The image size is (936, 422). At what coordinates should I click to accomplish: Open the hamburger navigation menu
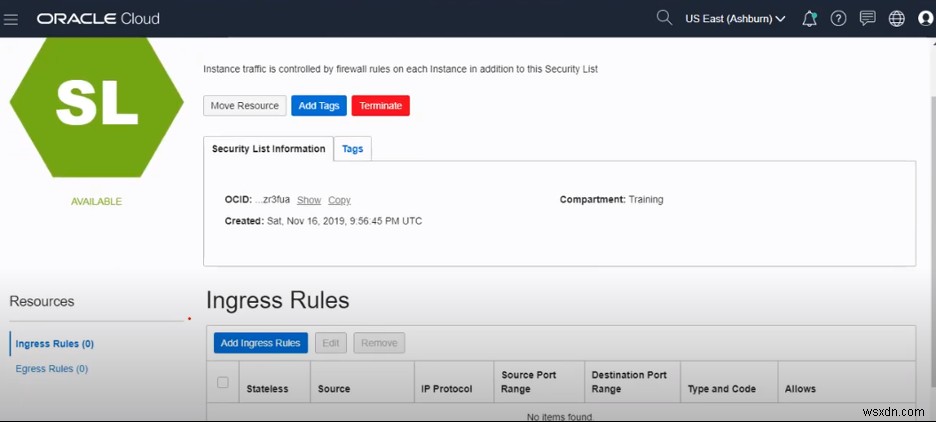click(11, 19)
